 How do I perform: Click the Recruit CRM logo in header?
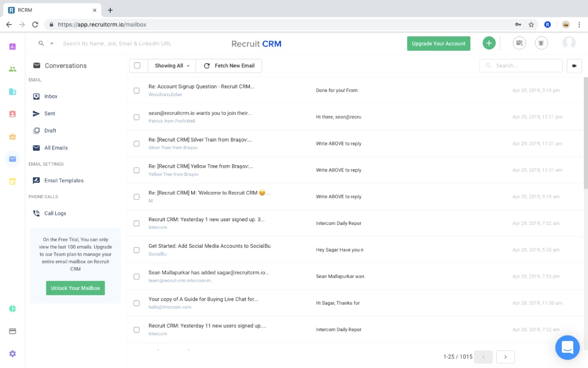(x=256, y=44)
